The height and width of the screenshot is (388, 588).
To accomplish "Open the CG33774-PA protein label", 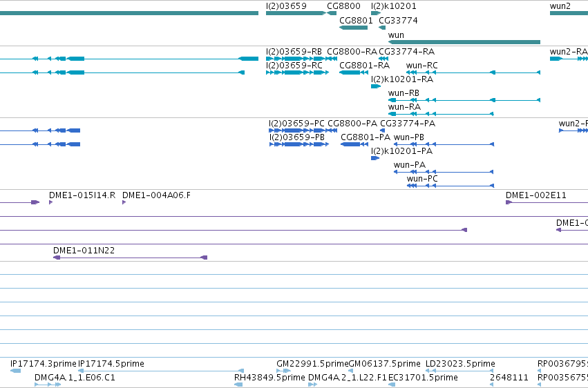I will coord(408,123).
